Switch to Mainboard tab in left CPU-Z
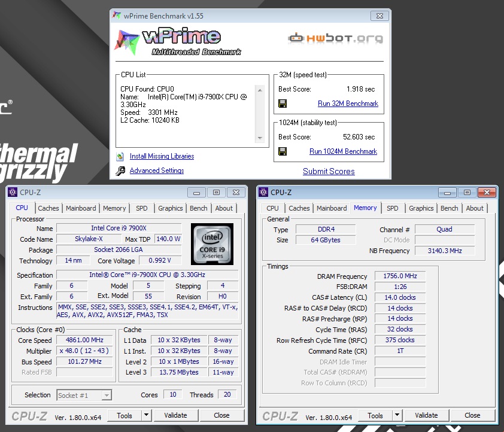This screenshot has height=432, width=504. coord(81,208)
